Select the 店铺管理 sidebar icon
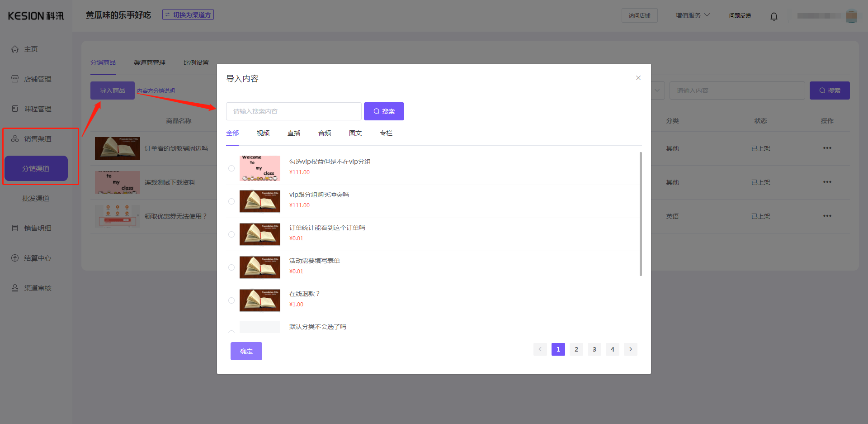The image size is (868, 424). click(x=15, y=79)
